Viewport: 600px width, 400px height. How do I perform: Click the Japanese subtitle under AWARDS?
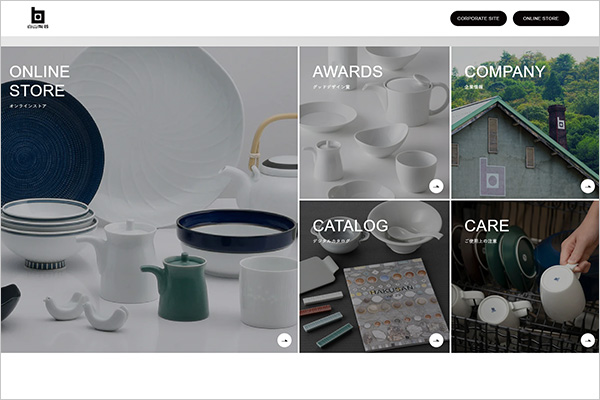331,87
